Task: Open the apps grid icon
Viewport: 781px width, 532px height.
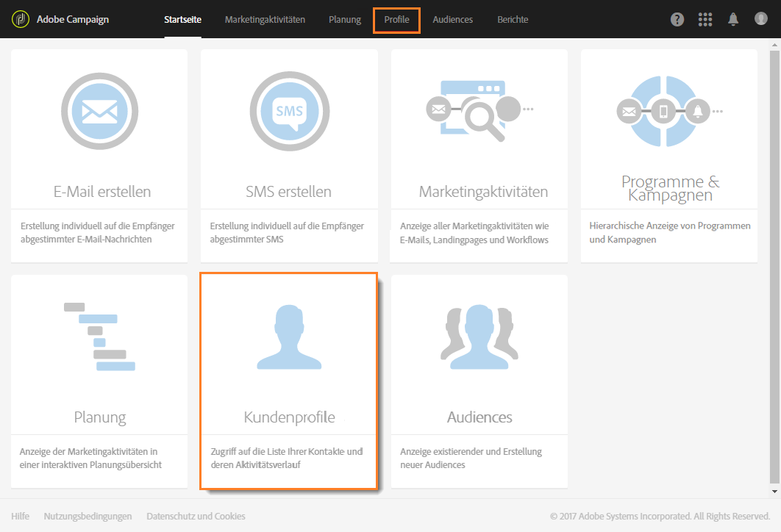Action: pyautogui.click(x=705, y=19)
